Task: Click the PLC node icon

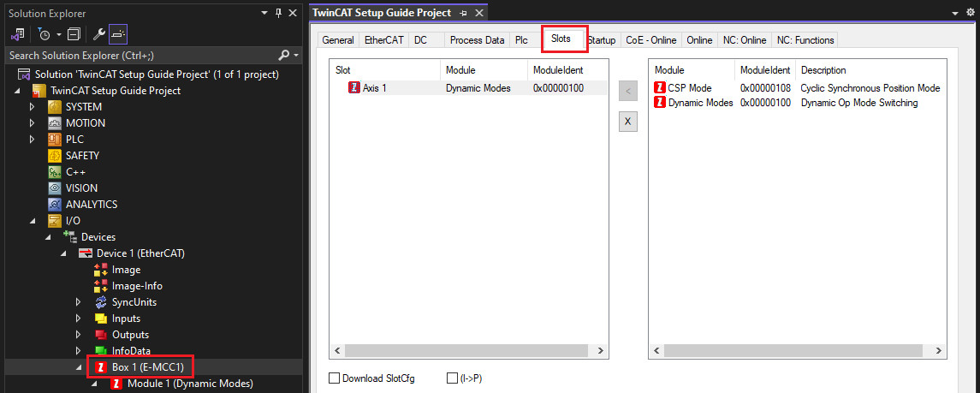Action: coord(55,140)
